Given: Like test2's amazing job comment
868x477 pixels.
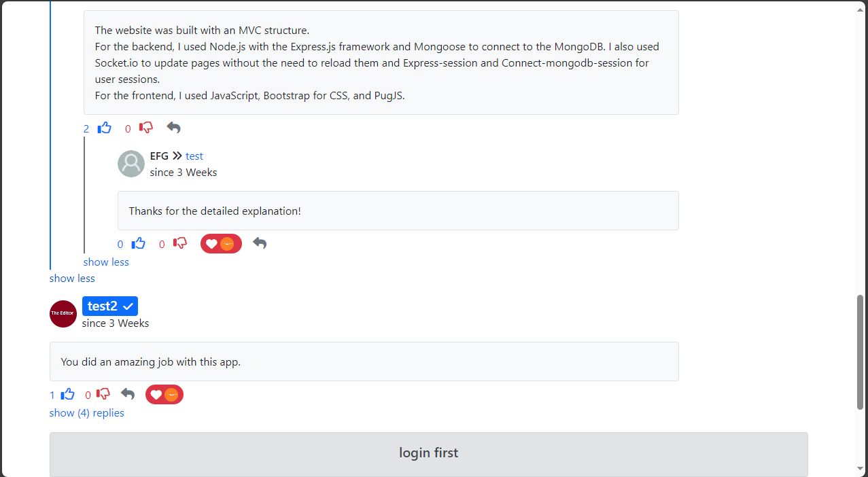Looking at the screenshot, I should 67,394.
